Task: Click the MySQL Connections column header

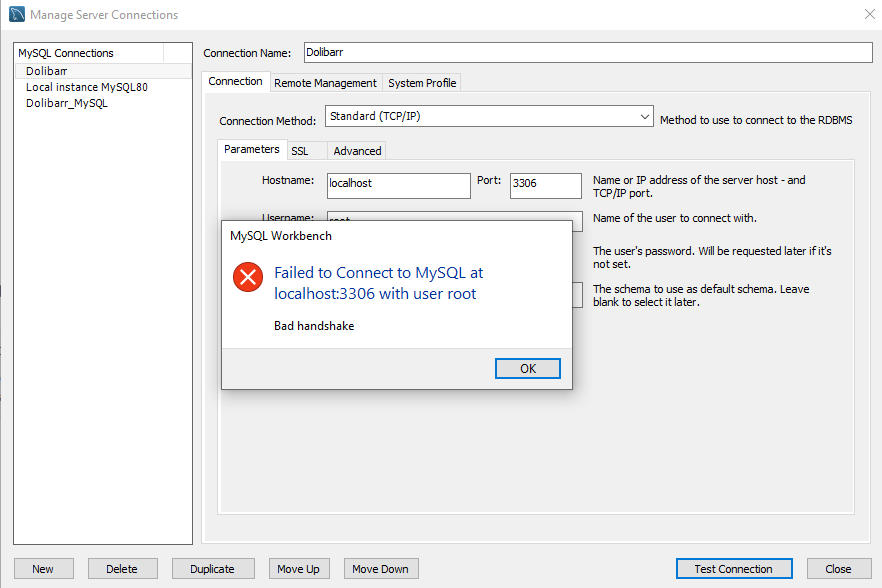Action: [x=90, y=53]
